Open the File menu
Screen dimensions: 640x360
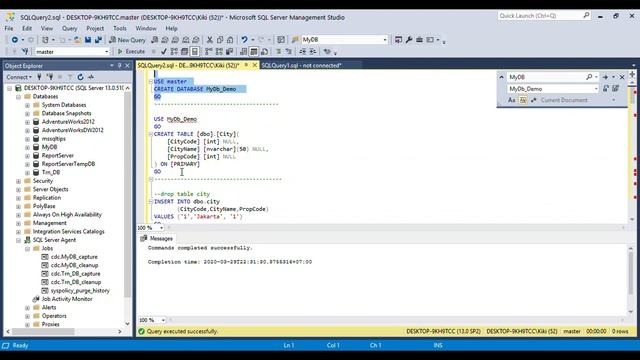[x=9, y=28]
